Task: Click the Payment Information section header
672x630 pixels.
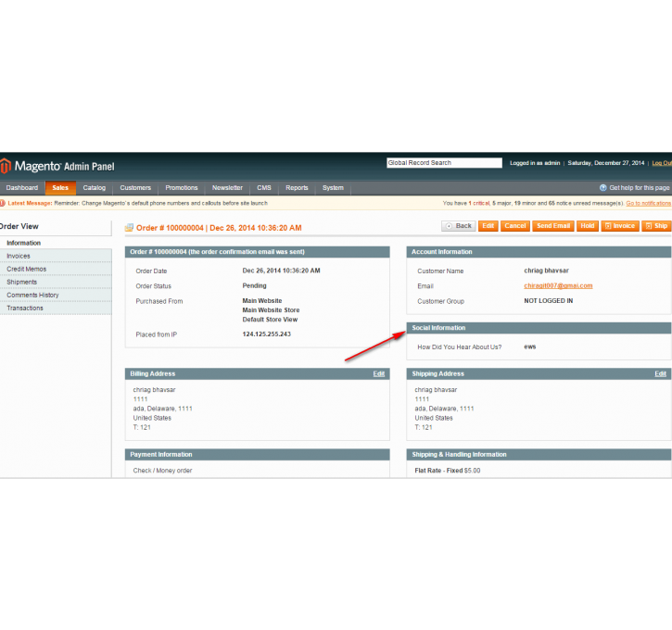Action: (x=257, y=454)
